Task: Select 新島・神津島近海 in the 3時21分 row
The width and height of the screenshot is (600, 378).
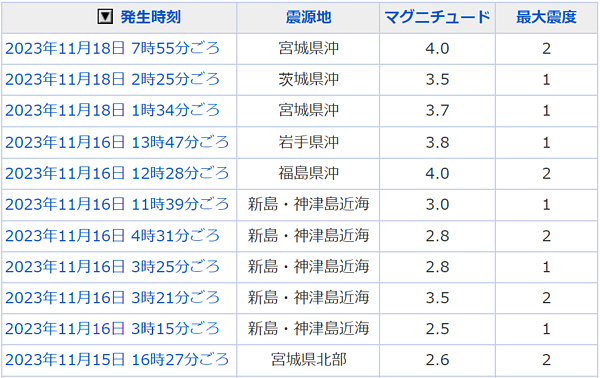Action: click(308, 298)
